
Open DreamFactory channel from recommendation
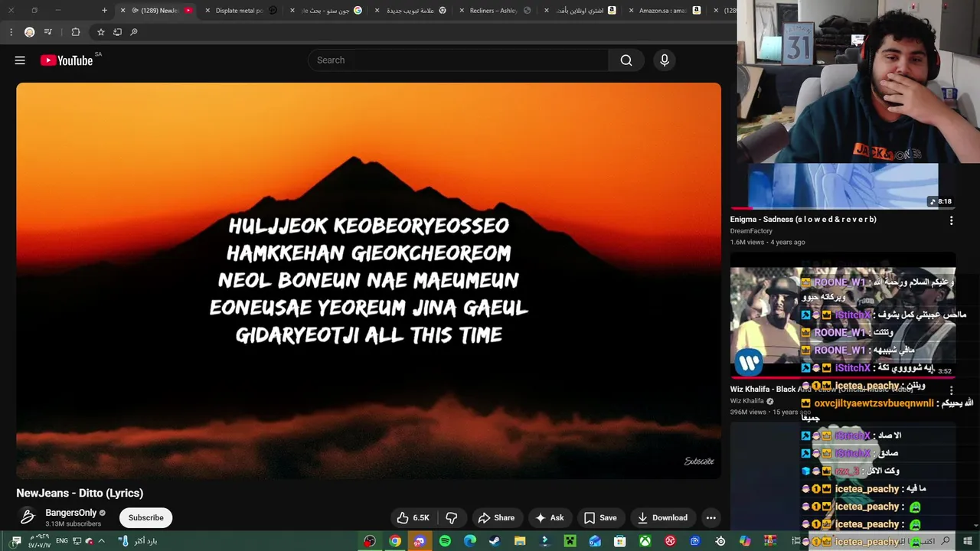[x=751, y=231]
